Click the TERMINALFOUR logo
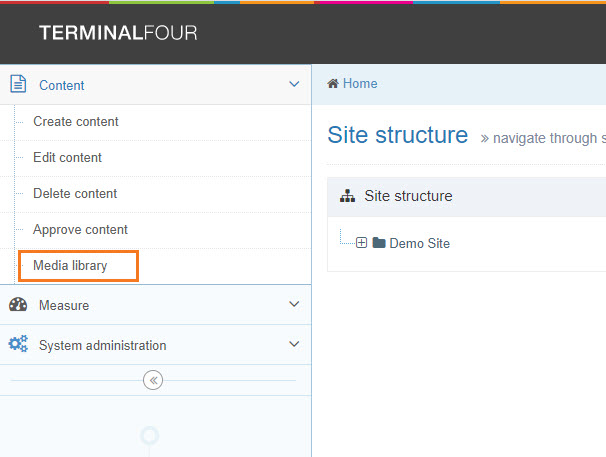The width and height of the screenshot is (606, 457). point(118,33)
